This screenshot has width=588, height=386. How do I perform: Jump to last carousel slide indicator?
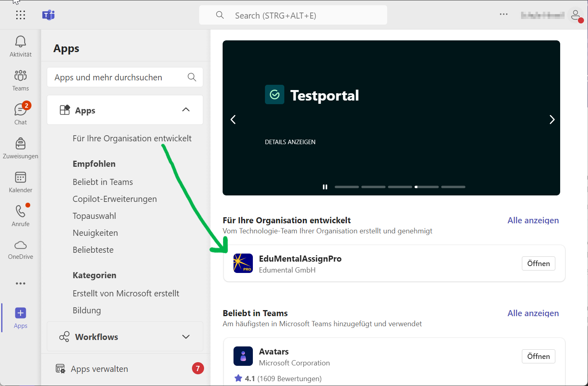click(453, 187)
